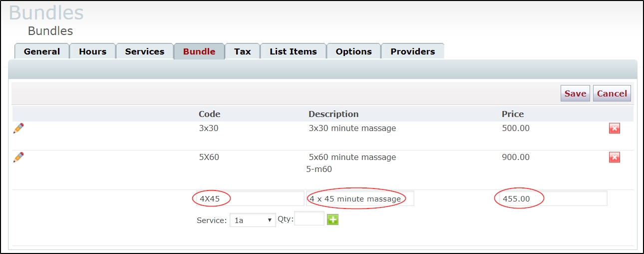Focus the Price field showing 455.00

pos(553,198)
